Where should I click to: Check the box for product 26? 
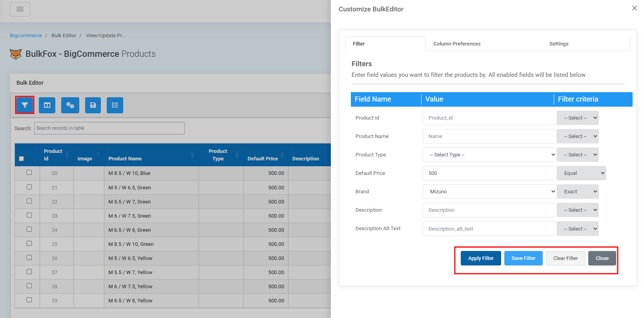click(x=29, y=258)
